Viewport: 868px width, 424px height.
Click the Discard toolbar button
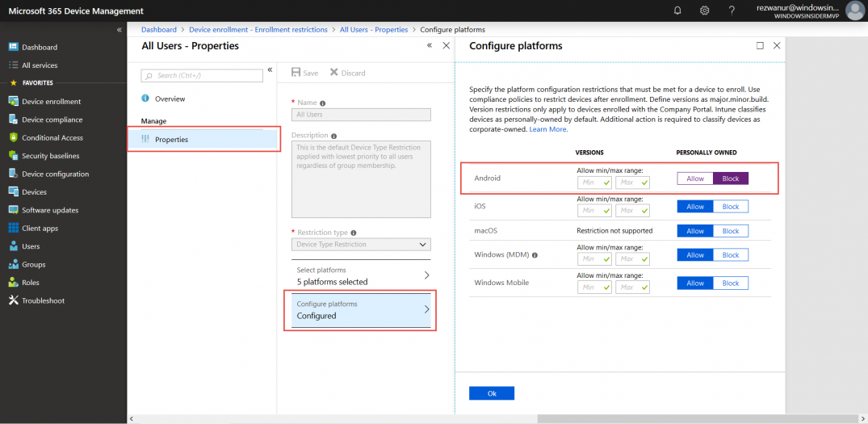tap(347, 73)
